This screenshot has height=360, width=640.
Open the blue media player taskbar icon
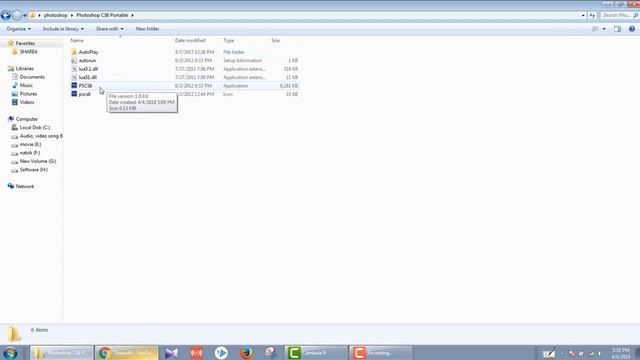pyautogui.click(x=221, y=353)
